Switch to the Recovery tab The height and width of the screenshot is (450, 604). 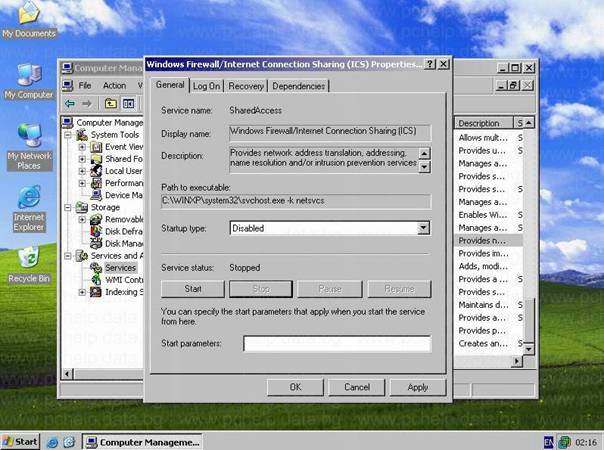pos(246,86)
